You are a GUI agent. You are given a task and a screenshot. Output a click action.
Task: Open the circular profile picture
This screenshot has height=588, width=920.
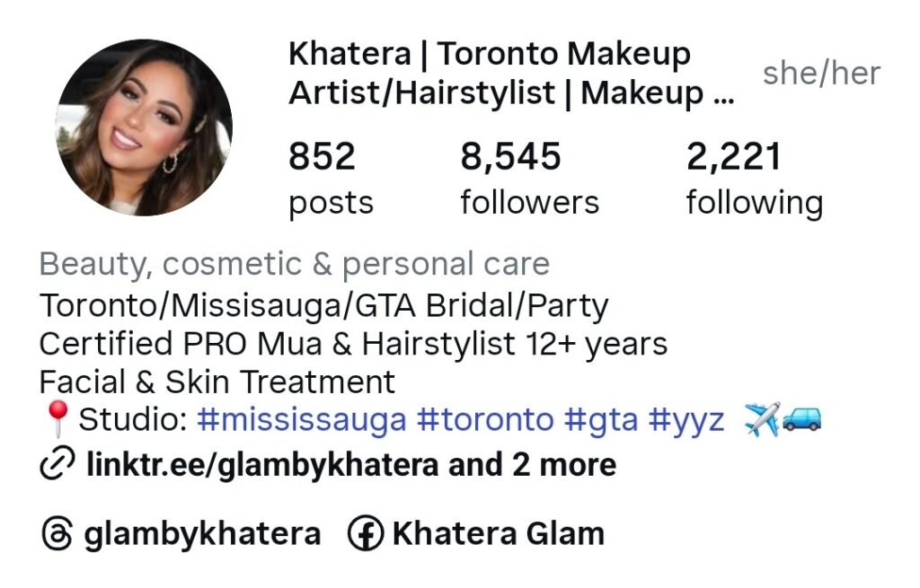pyautogui.click(x=144, y=127)
